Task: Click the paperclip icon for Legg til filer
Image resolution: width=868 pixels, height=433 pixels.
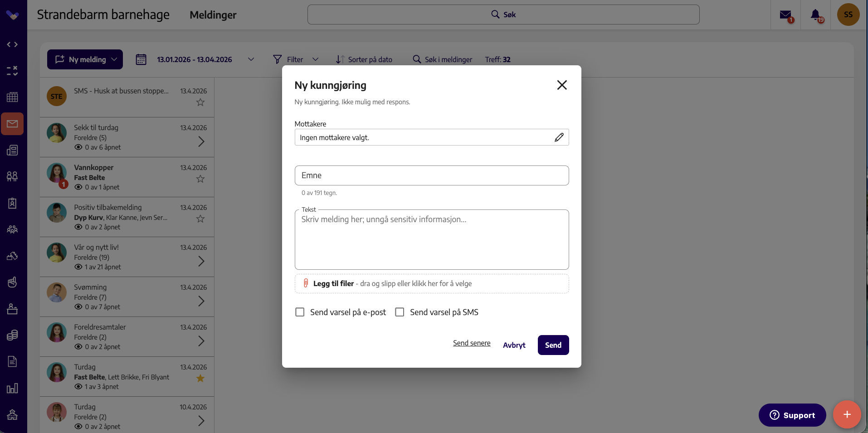Action: point(306,283)
